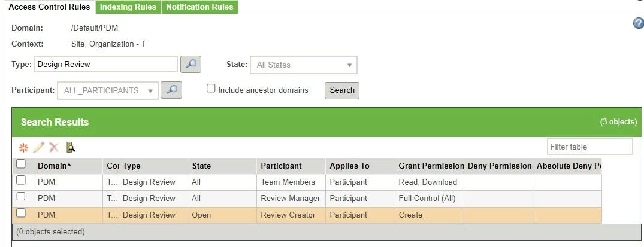This screenshot has width=644, height=247.
Task: Switch to the Indexing Rules tab
Action: [x=128, y=7]
